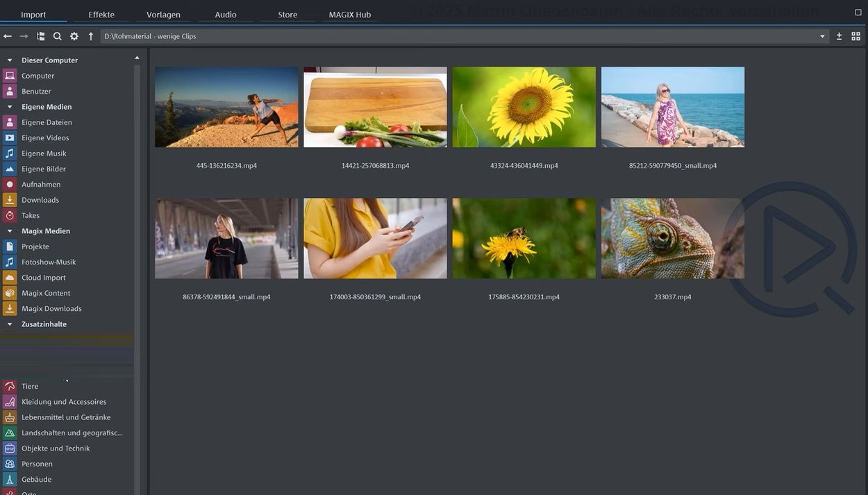868x495 pixels.
Task: Switch to the Audio tab
Action: 226,15
